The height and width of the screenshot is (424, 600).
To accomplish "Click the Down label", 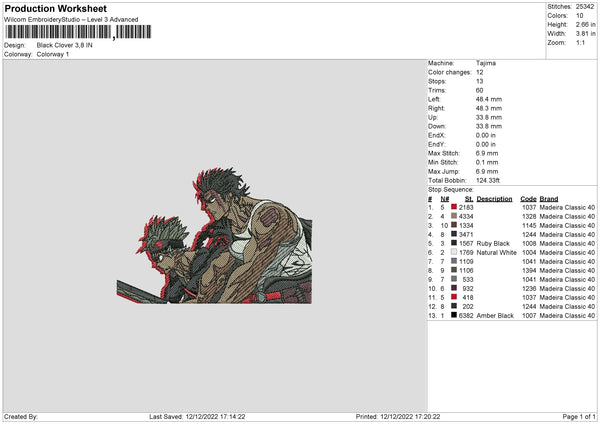I will click(x=437, y=126).
